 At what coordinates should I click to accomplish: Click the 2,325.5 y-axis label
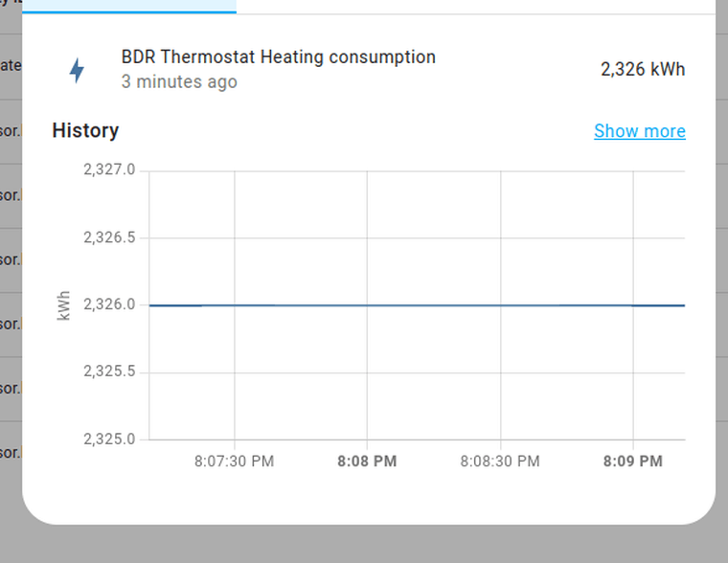(109, 372)
